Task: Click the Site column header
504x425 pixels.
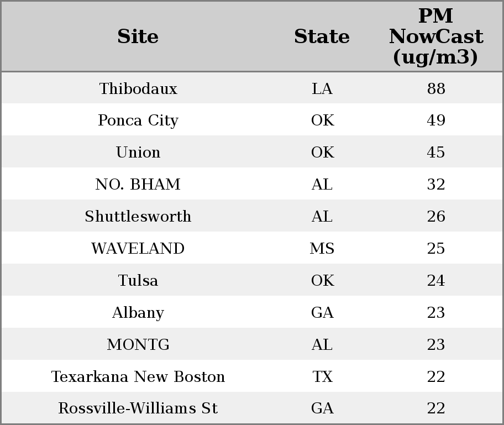Action: click(138, 37)
